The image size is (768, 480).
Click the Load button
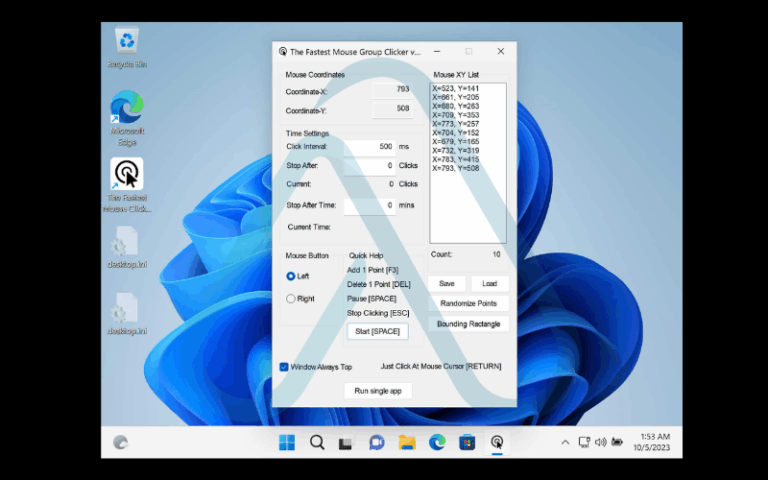pyautogui.click(x=489, y=284)
